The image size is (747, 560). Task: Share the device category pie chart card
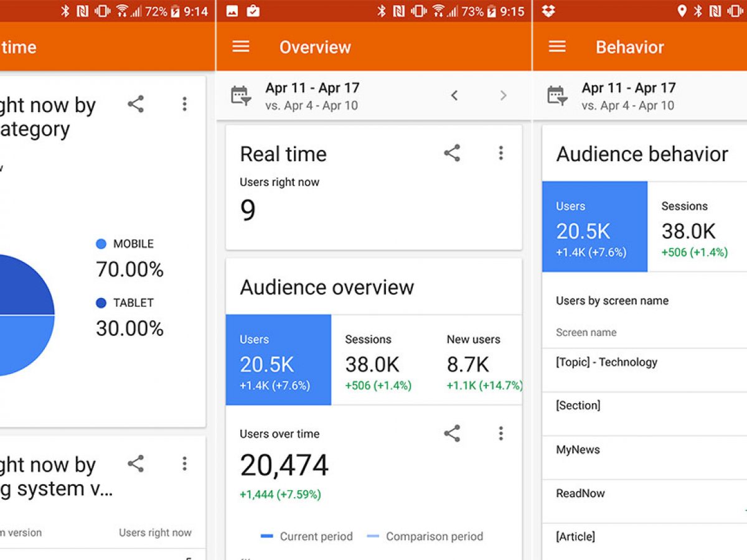click(x=136, y=104)
